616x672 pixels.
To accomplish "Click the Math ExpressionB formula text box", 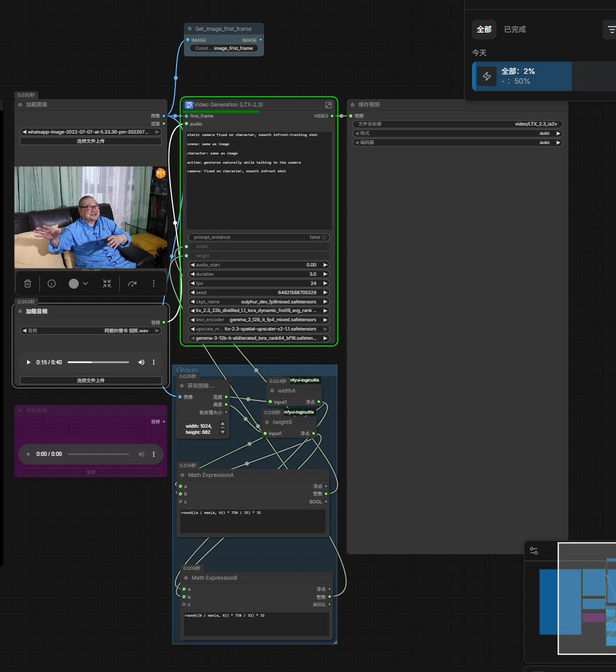I will pyautogui.click(x=257, y=624).
